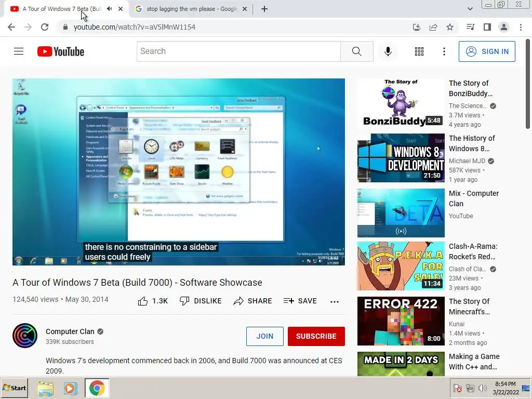Open 'MADE IN 2 DAYS' video thumbnail
Image resolution: width=532 pixels, height=399 pixels.
tap(401, 364)
